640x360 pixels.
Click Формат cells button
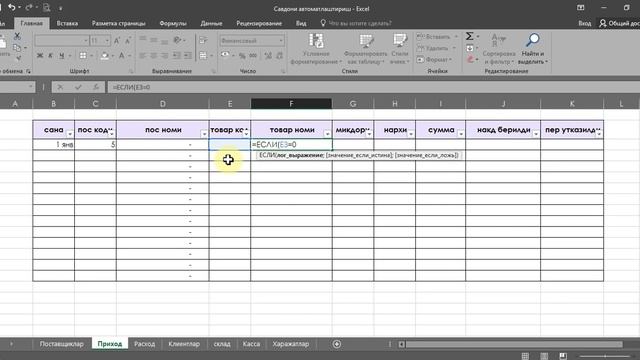coord(434,60)
